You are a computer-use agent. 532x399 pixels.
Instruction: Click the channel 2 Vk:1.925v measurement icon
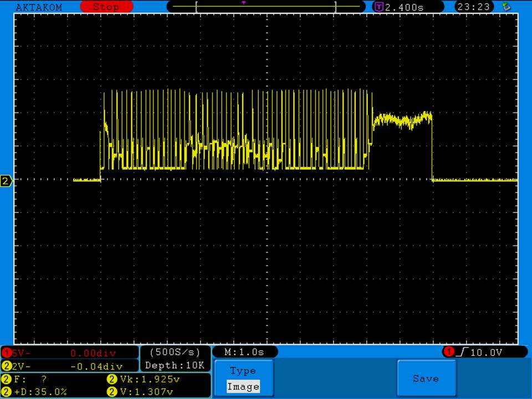(x=110, y=380)
